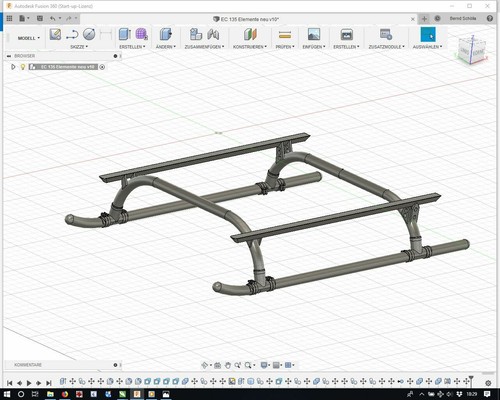Jump to timeline beginning
The width and height of the screenshot is (500, 400).
point(10,383)
